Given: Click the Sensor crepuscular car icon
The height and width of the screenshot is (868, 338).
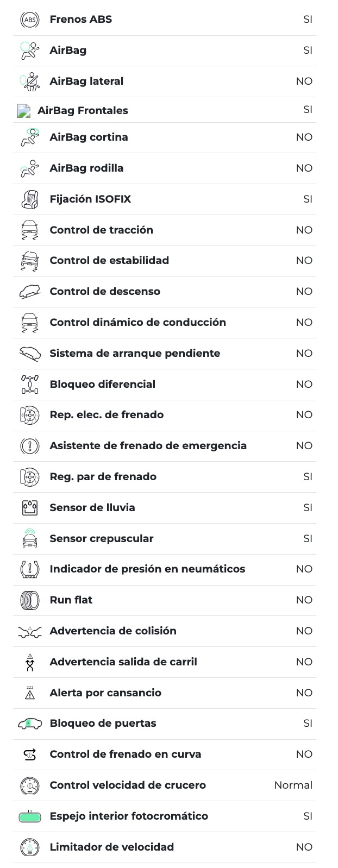Looking at the screenshot, I should coord(29,538).
